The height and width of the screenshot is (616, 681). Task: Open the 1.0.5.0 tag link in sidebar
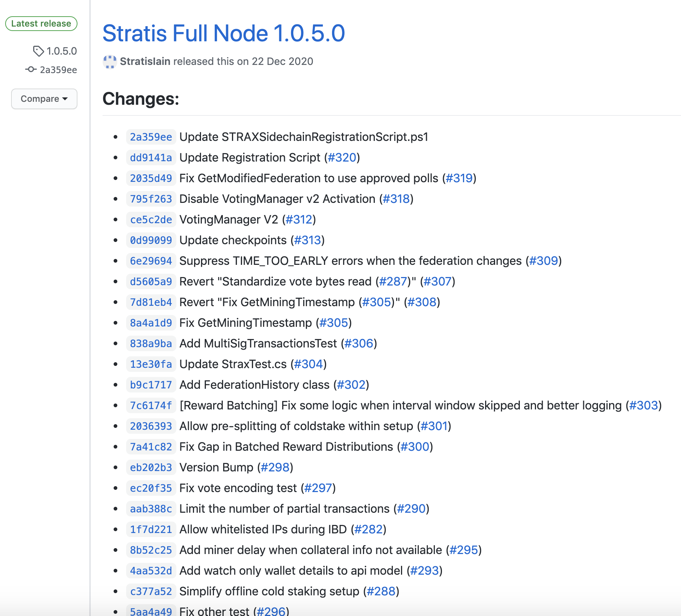62,51
